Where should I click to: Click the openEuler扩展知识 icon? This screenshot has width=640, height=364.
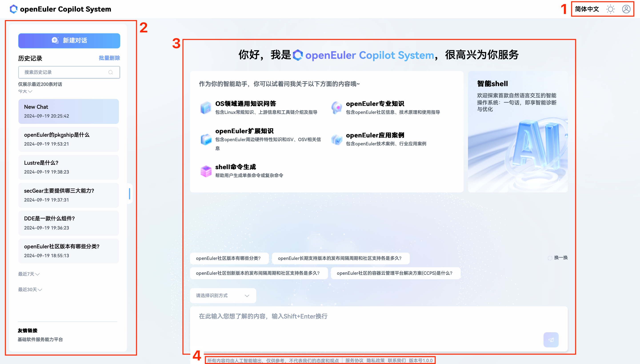(206, 139)
